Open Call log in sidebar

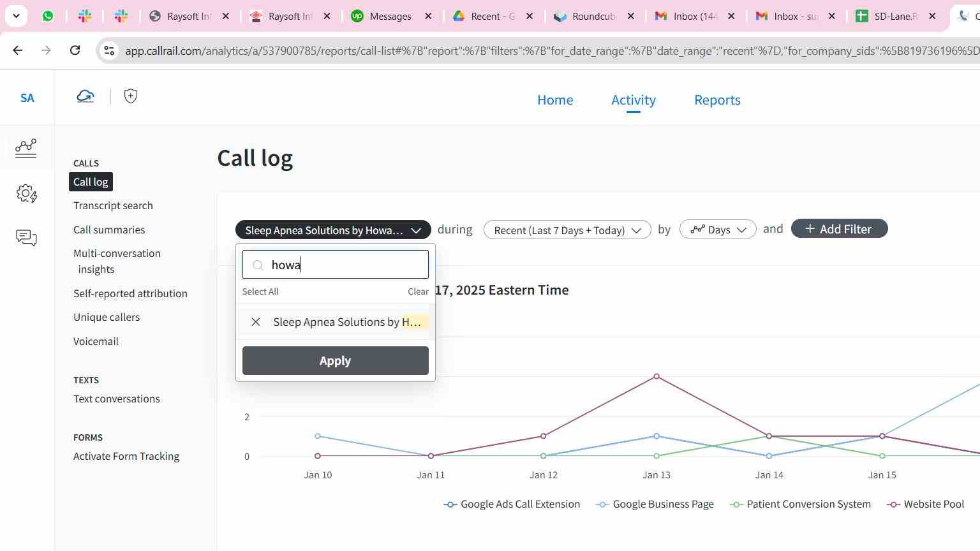[91, 182]
